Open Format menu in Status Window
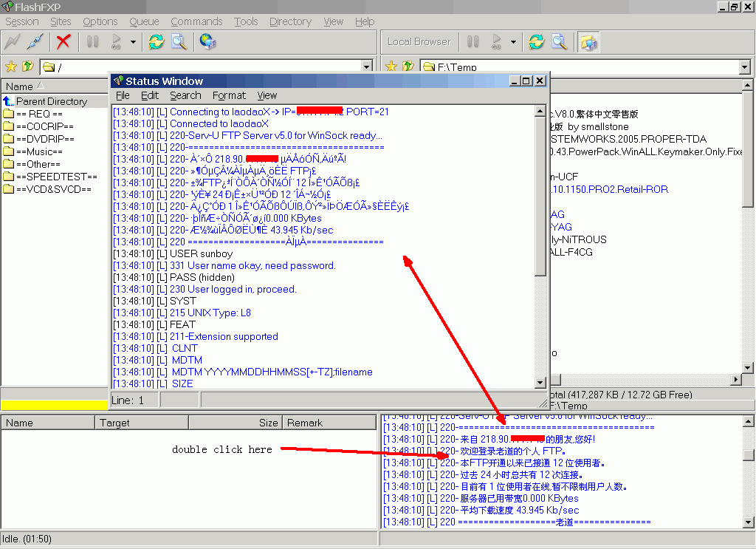756x549 pixels. (x=229, y=95)
